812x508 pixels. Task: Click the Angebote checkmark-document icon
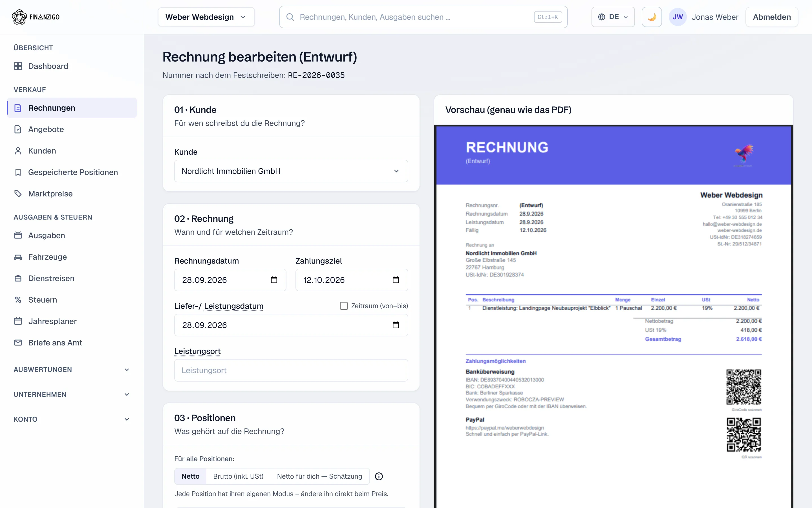coord(18,129)
